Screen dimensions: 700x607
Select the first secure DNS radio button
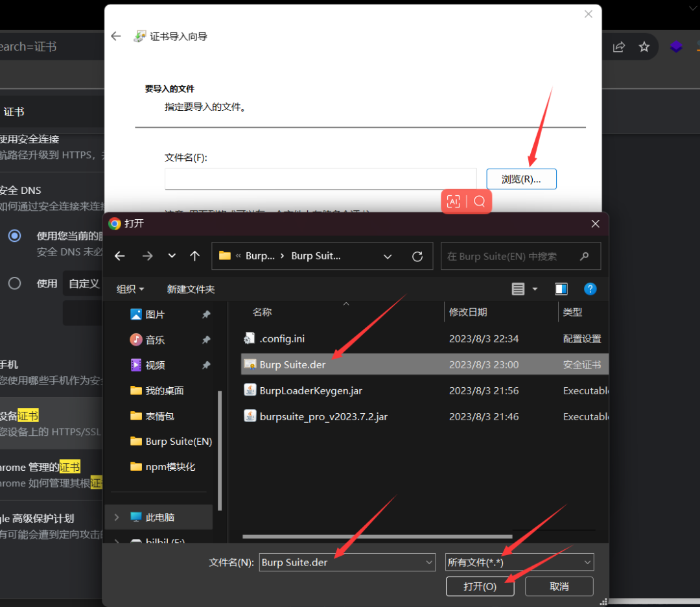tap(15, 236)
